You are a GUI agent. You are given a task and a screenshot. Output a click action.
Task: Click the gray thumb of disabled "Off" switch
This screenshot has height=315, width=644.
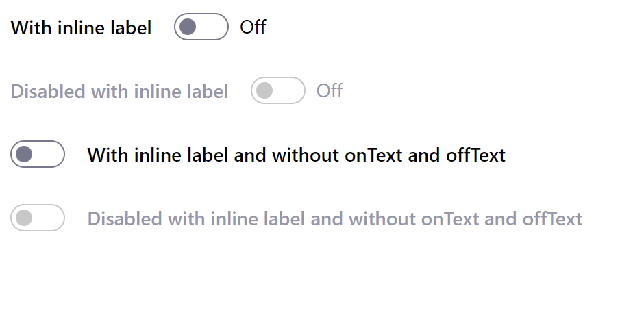tap(264, 90)
